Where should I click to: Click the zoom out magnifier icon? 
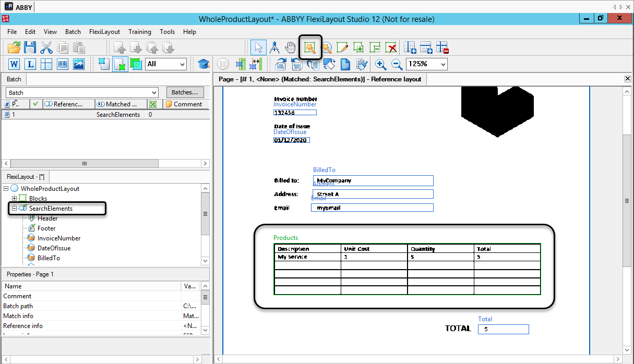tap(397, 64)
